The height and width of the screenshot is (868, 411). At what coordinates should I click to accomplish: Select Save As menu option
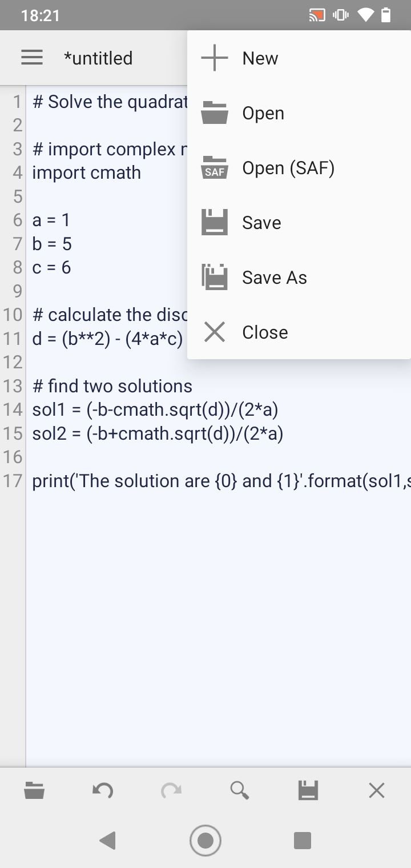point(299,278)
